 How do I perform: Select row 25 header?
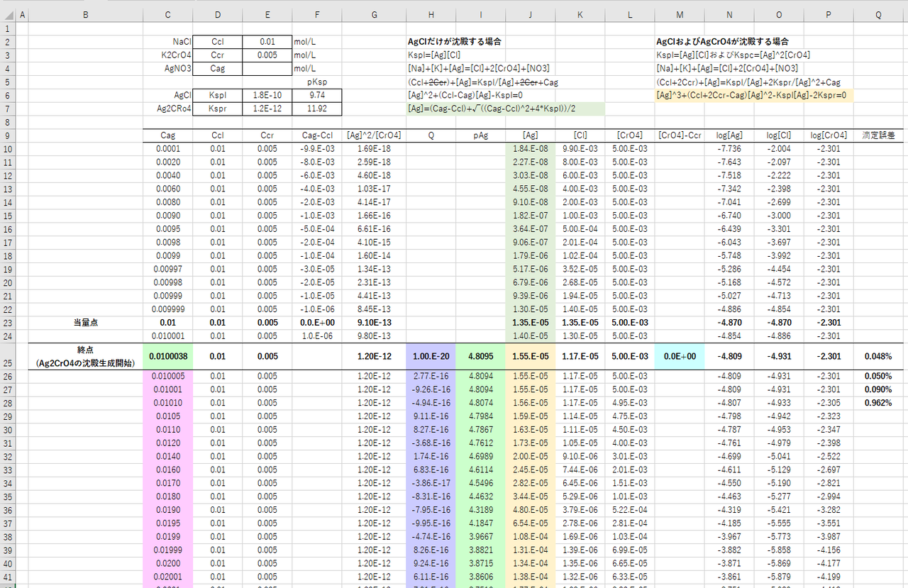(7, 356)
